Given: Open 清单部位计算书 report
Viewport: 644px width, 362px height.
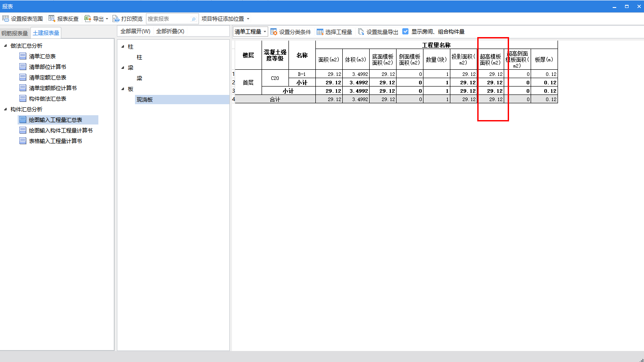Looking at the screenshot, I should click(48, 67).
